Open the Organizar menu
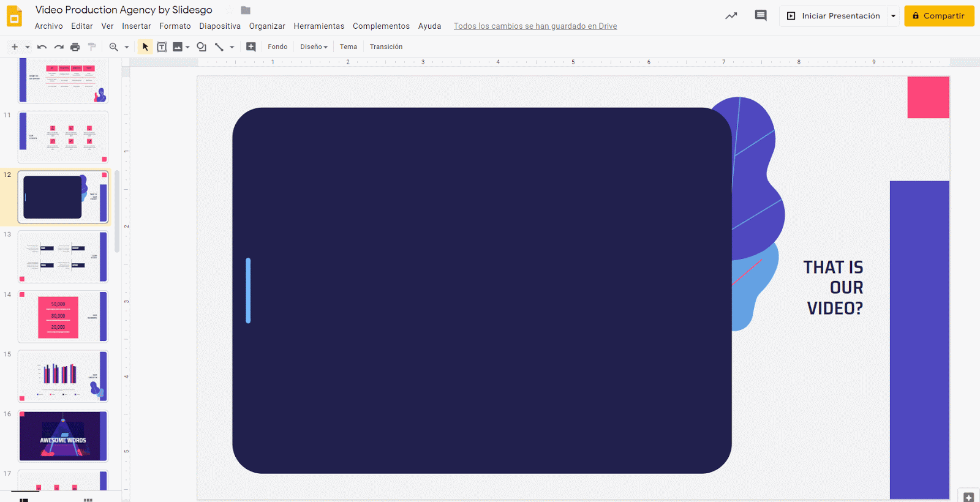This screenshot has width=980, height=502. 267,26
